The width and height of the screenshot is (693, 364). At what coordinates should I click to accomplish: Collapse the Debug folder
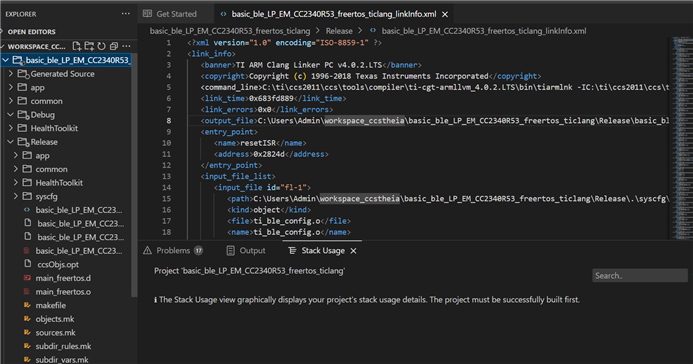tap(11, 114)
